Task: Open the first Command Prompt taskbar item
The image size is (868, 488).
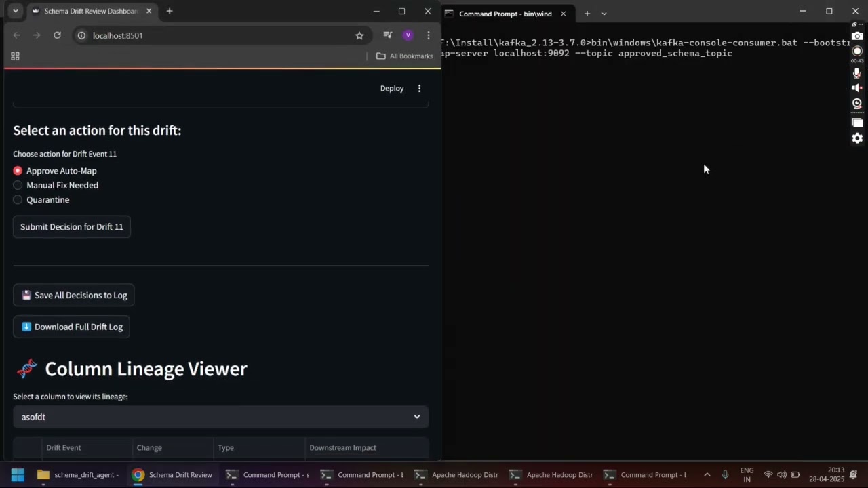Action: pyautogui.click(x=267, y=474)
